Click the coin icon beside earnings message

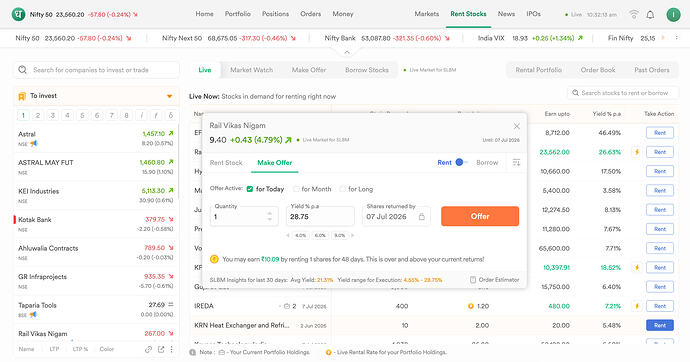point(214,259)
